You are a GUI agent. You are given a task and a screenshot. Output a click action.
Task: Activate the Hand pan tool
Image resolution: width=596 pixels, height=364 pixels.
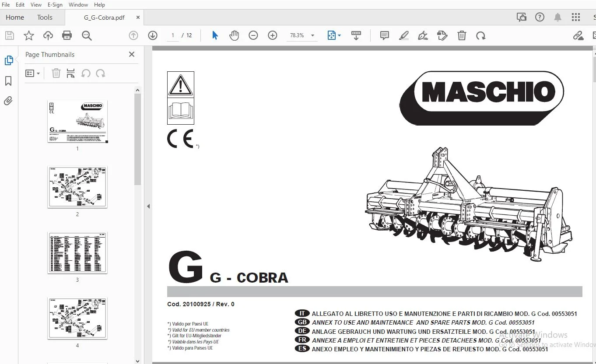click(234, 35)
